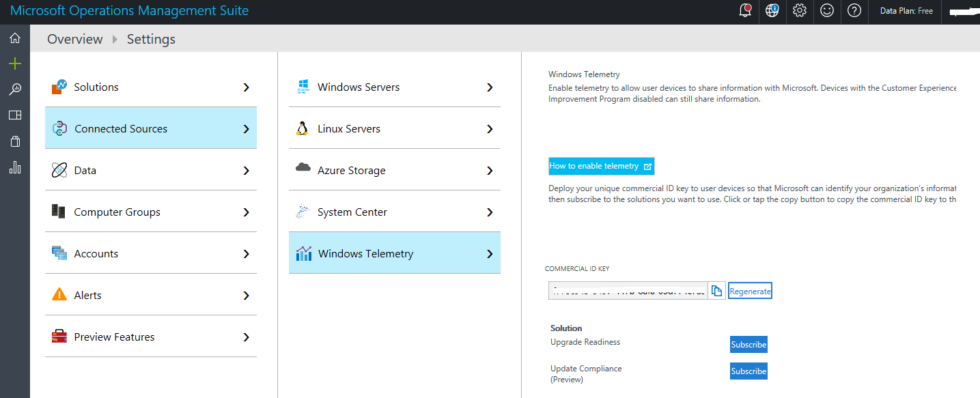Click the commercial ID key field
Screen dimensions: 980x398
[x=627, y=290]
